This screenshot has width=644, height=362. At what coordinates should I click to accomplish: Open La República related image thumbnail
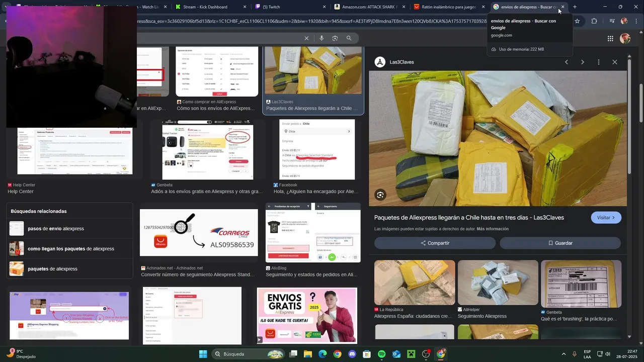[x=415, y=283]
